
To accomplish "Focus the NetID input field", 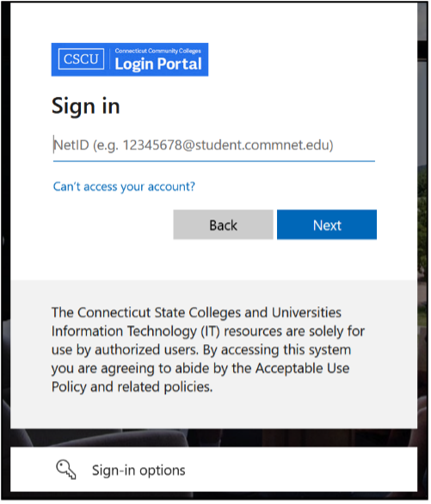I will pos(215,145).
